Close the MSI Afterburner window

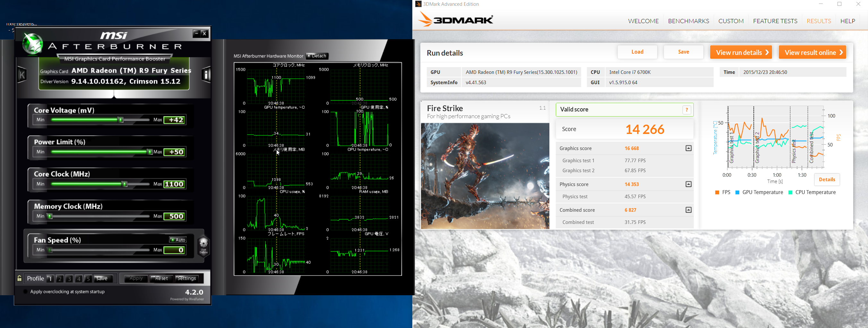(x=204, y=33)
